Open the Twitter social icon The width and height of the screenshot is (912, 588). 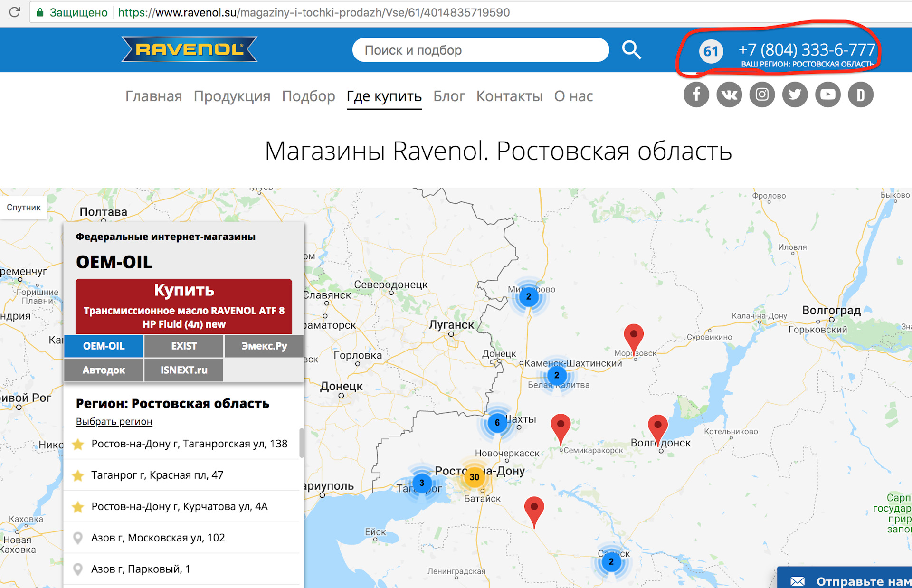(x=795, y=95)
